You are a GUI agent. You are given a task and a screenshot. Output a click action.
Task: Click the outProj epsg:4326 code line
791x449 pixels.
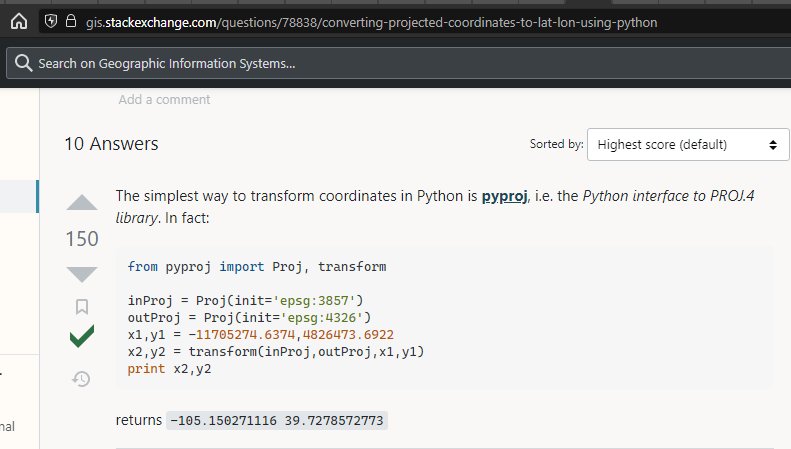point(249,318)
